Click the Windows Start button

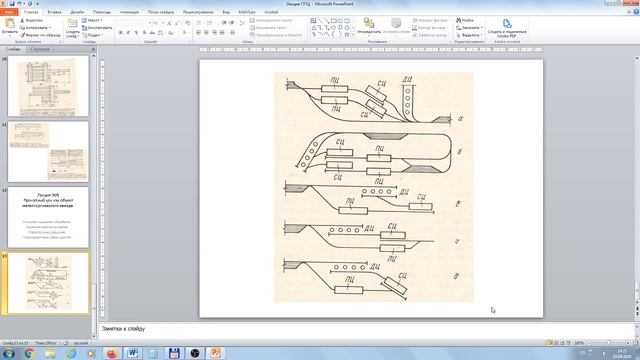tap(9, 353)
